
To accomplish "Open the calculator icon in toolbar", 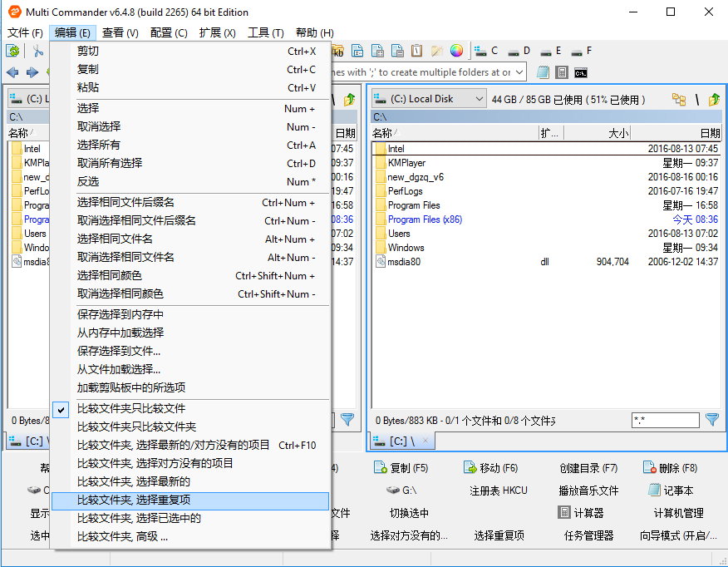I will point(562,72).
